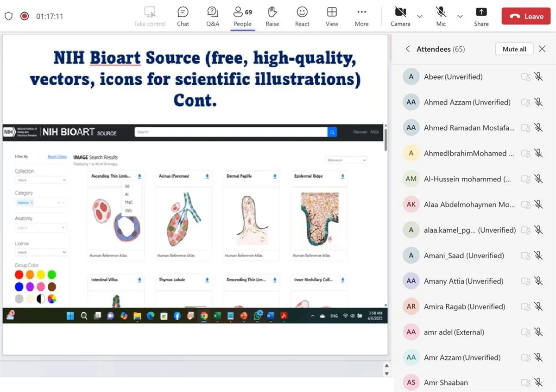The height and width of the screenshot is (392, 556).
Task: Click the red recording indicator icon
Action: (x=25, y=16)
